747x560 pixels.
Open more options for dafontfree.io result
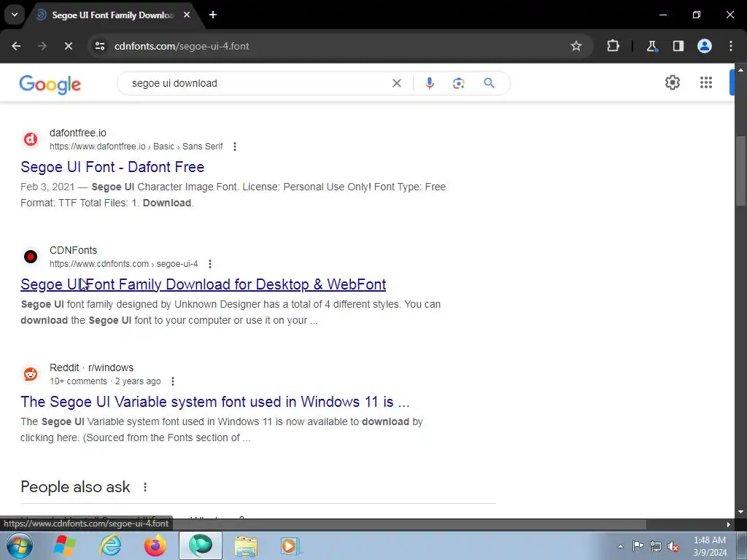[234, 147]
